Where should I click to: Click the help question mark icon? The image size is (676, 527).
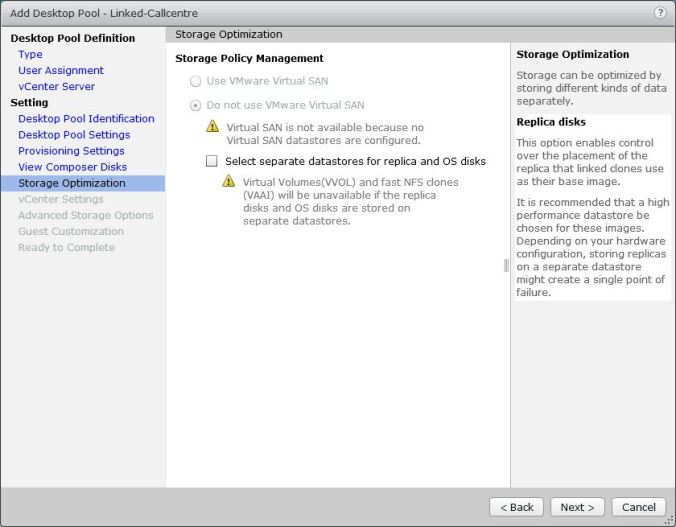(x=660, y=12)
